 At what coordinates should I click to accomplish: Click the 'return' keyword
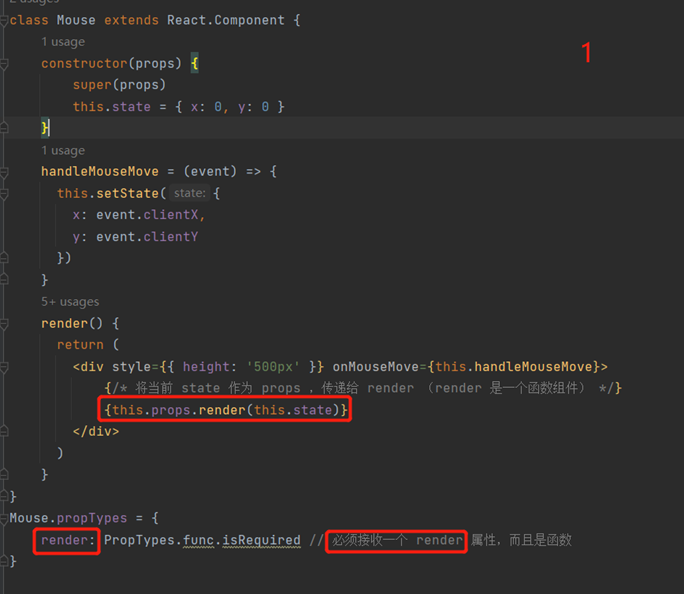pos(80,345)
